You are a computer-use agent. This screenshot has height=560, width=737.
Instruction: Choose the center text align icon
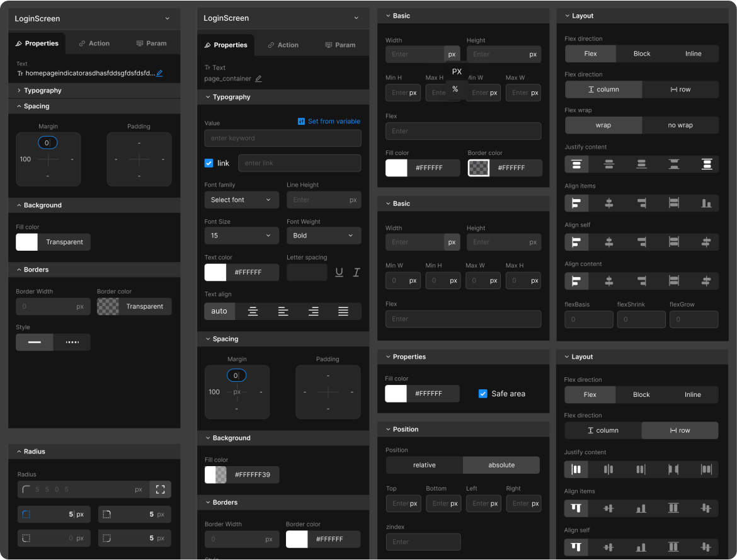tap(253, 311)
